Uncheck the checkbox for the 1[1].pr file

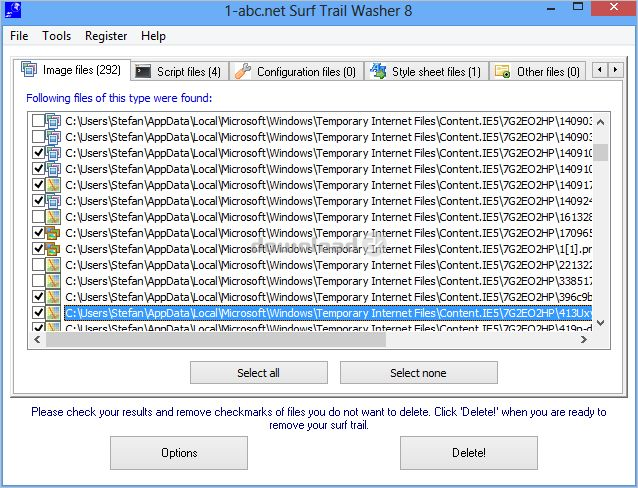(38, 249)
